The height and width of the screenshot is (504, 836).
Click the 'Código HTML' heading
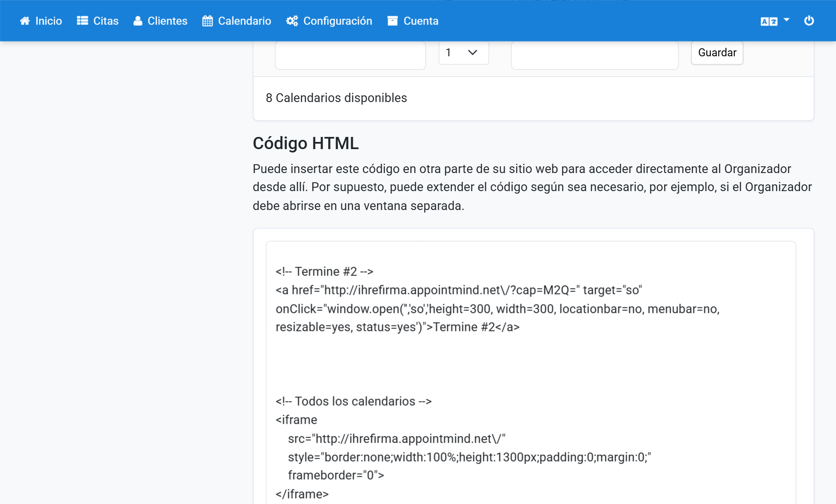tap(306, 143)
